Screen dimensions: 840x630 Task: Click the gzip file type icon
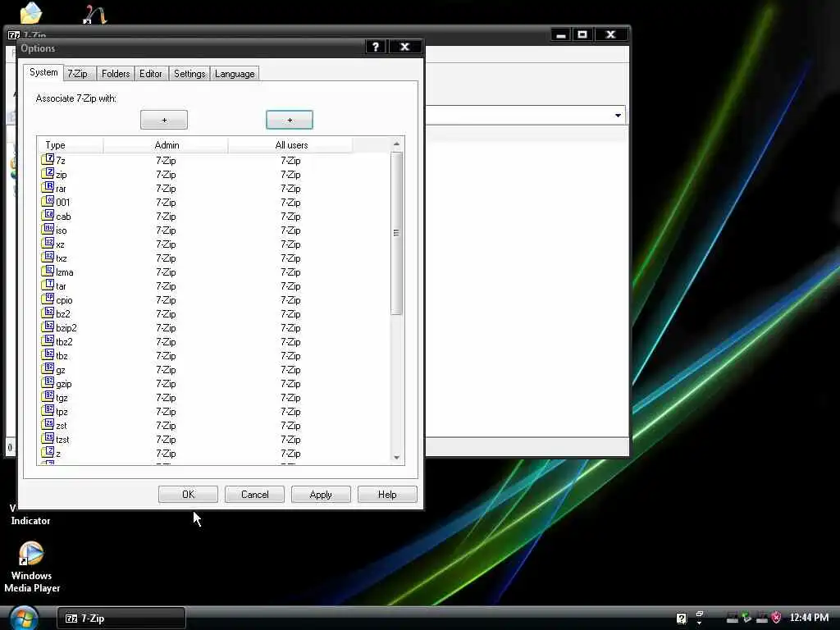click(48, 382)
